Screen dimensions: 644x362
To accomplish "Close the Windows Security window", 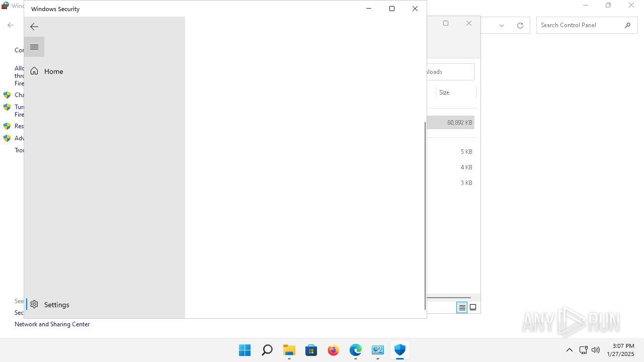I will pos(415,9).
